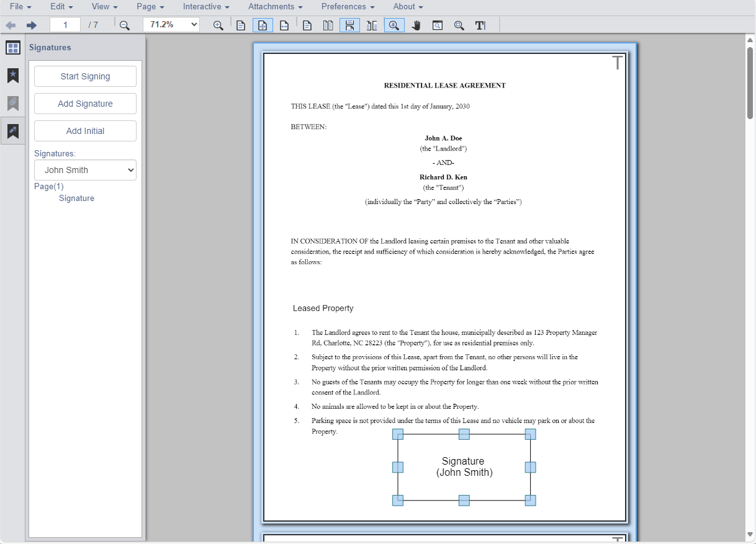Click the scrollbar up arrow
The image size is (756, 544).
point(750,39)
